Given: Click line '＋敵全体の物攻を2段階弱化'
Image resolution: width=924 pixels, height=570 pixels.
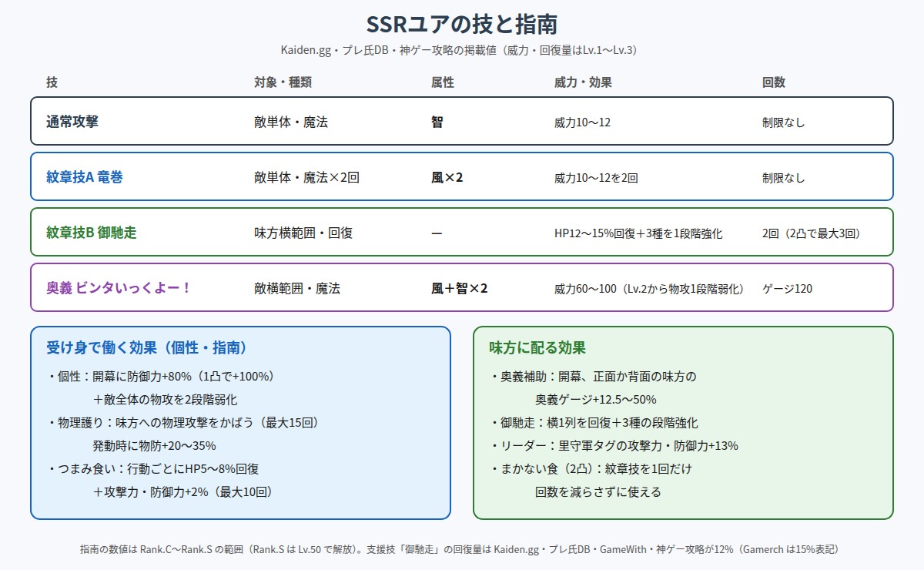Looking at the screenshot, I should 165,400.
